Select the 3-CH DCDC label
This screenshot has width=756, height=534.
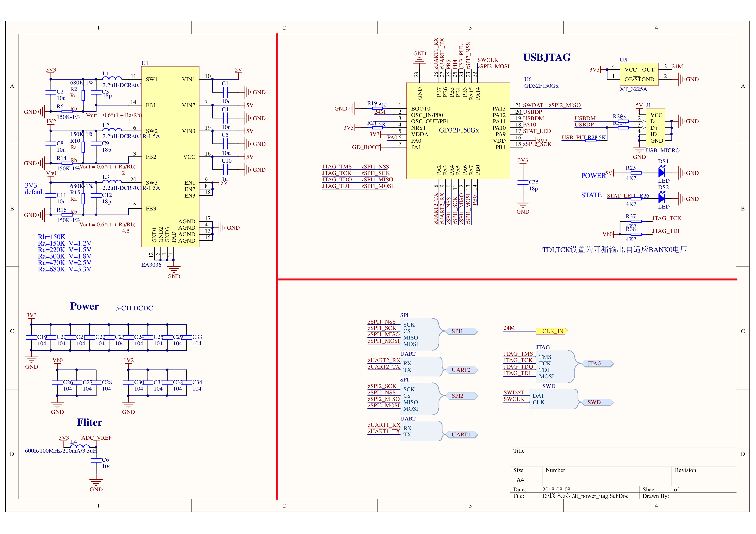click(134, 308)
